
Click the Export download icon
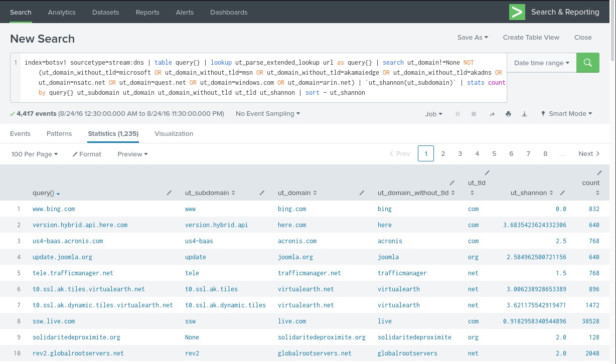pos(524,114)
